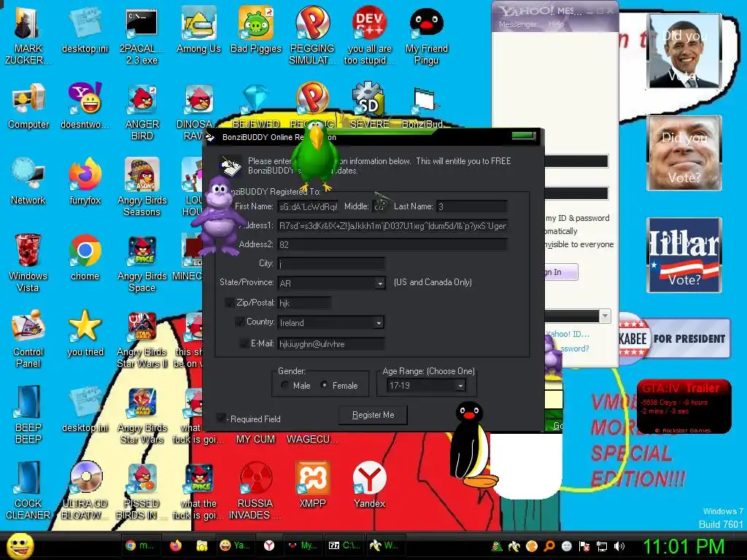Launch the furryfox browser shortcut
747x560 pixels.
click(85, 182)
